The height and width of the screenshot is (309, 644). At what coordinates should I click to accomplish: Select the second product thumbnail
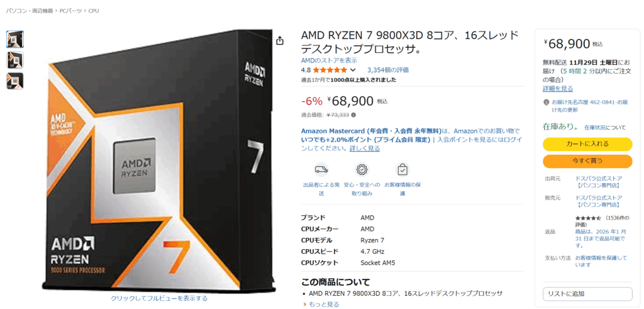point(15,60)
